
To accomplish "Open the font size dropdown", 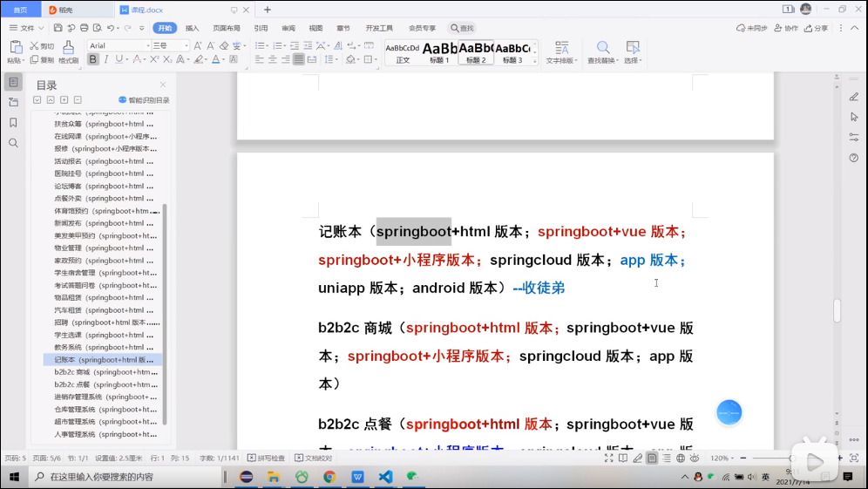I will tap(186, 46).
